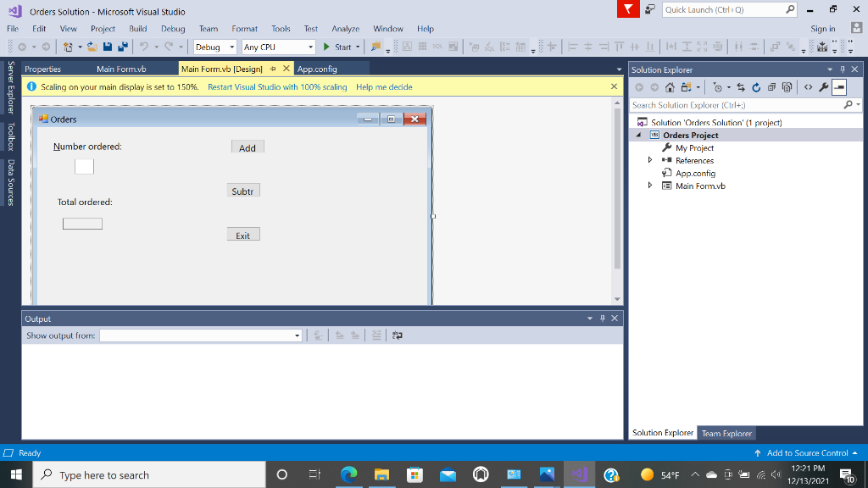The image size is (868, 488).
Task: Collapse the Orders Project tree node
Action: coord(638,135)
